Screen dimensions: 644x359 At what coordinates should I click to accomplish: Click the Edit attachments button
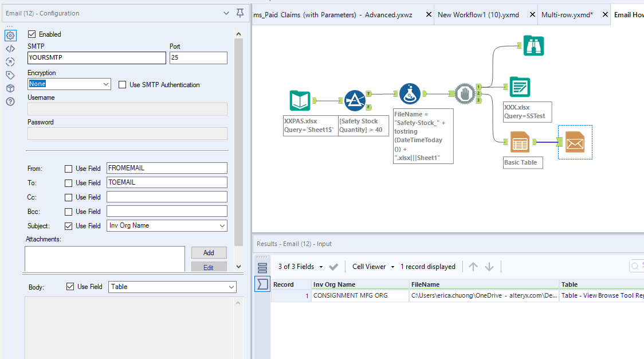pyautogui.click(x=209, y=266)
